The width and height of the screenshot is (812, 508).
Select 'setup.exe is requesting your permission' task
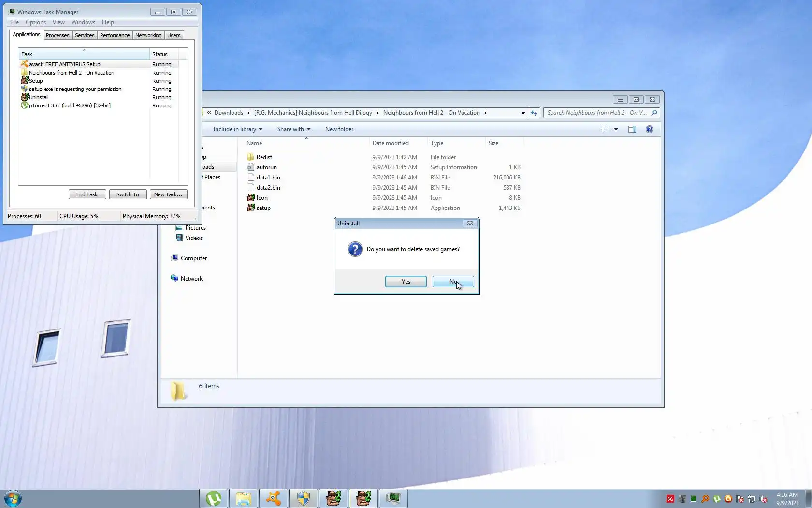click(99, 89)
